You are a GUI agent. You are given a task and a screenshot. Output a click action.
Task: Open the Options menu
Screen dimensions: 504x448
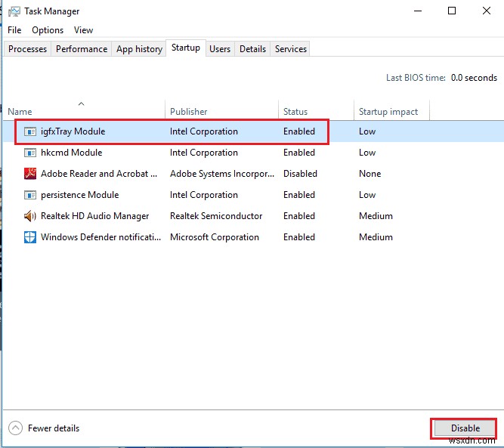tap(48, 30)
